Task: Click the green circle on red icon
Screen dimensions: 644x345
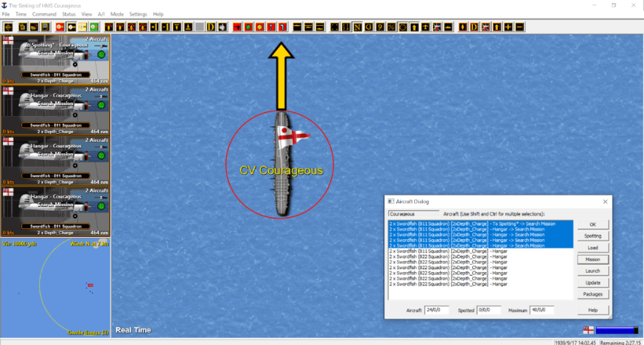Action: (x=248, y=27)
